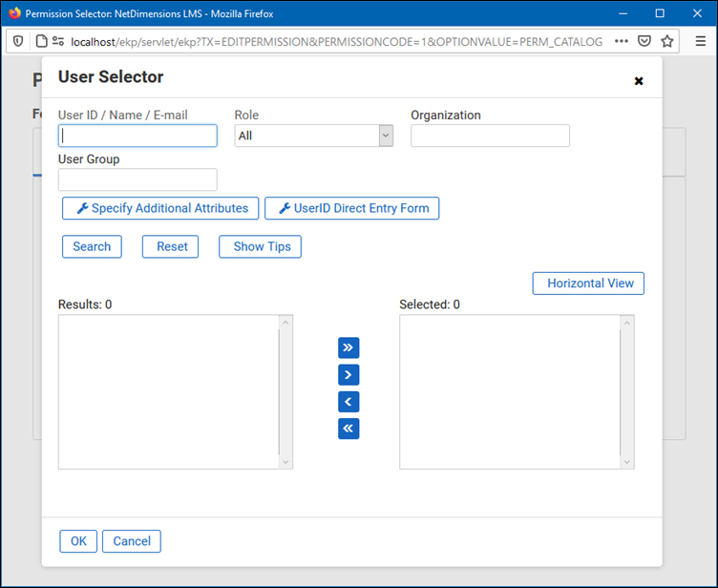Click the Show Tips button
This screenshot has height=588, width=718.
261,246
